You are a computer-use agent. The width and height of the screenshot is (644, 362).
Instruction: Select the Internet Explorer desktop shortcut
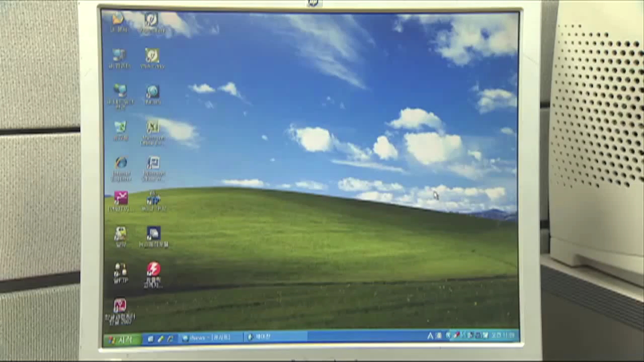point(121,163)
